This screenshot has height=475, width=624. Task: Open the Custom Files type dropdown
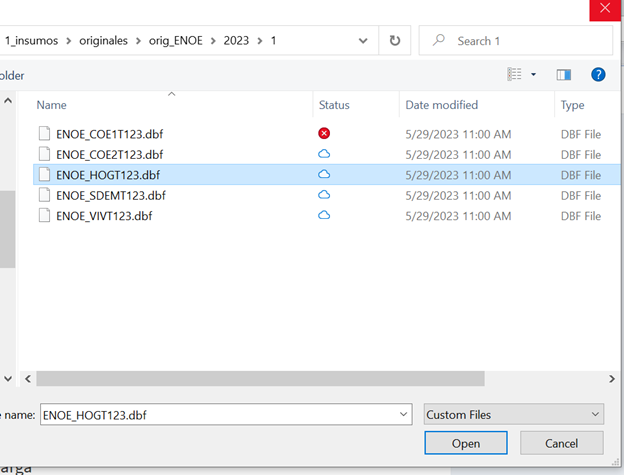(x=512, y=414)
